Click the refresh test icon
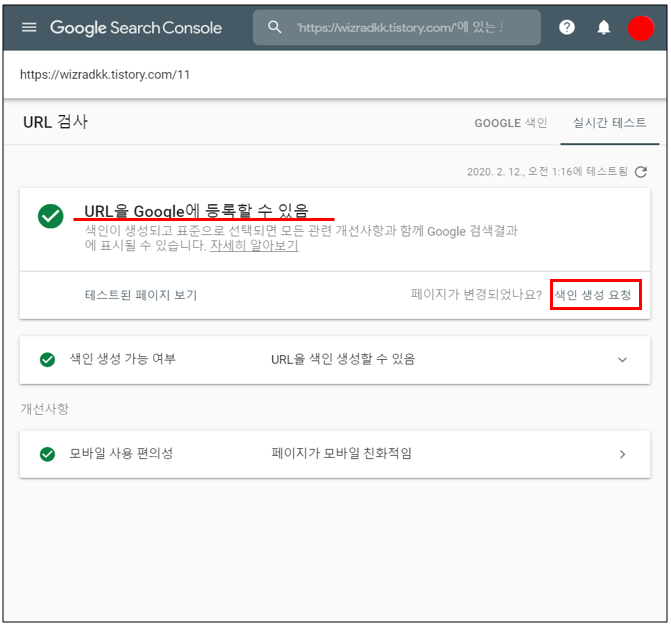The image size is (671, 628). [641, 172]
